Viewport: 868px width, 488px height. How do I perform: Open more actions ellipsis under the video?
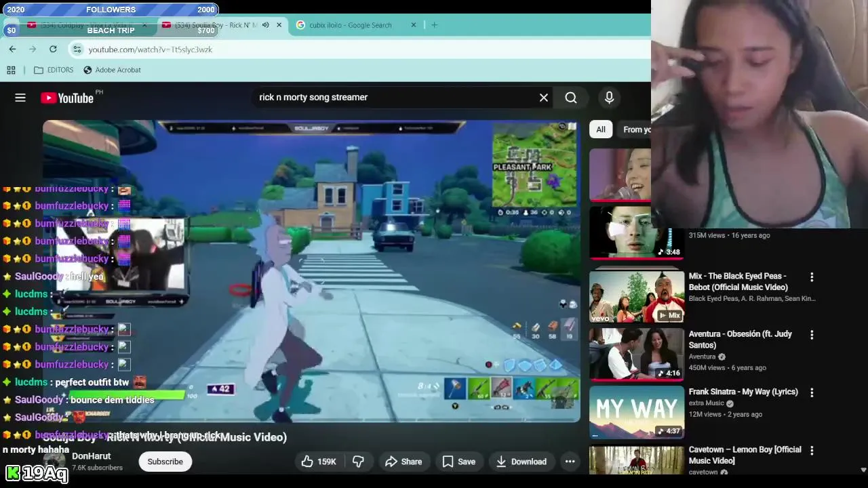coord(570,462)
